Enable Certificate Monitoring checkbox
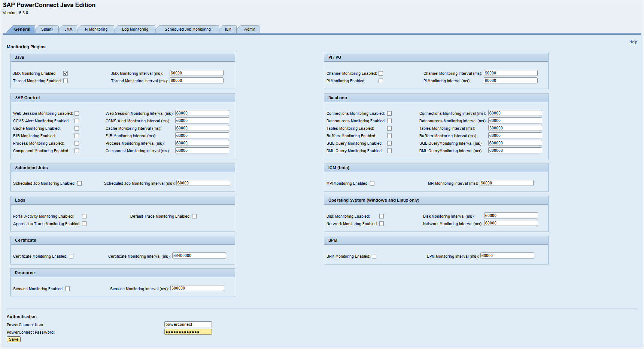This screenshot has height=349, width=644. coord(71,256)
